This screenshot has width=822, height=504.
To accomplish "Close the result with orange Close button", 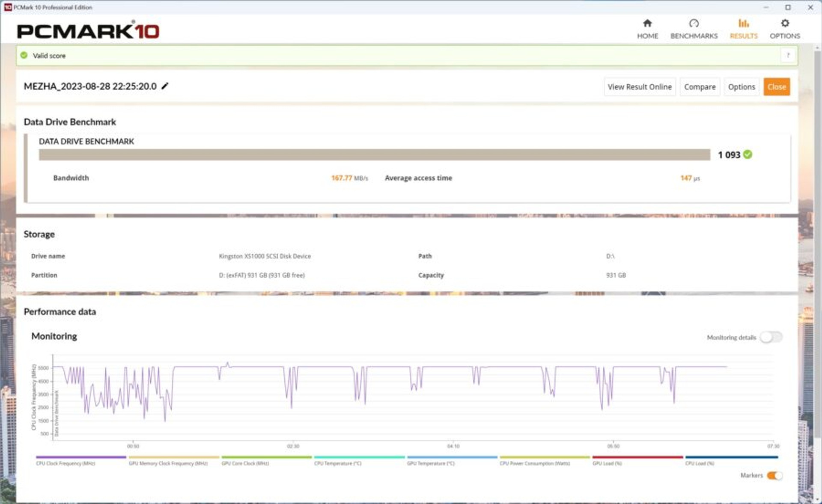I will click(777, 87).
